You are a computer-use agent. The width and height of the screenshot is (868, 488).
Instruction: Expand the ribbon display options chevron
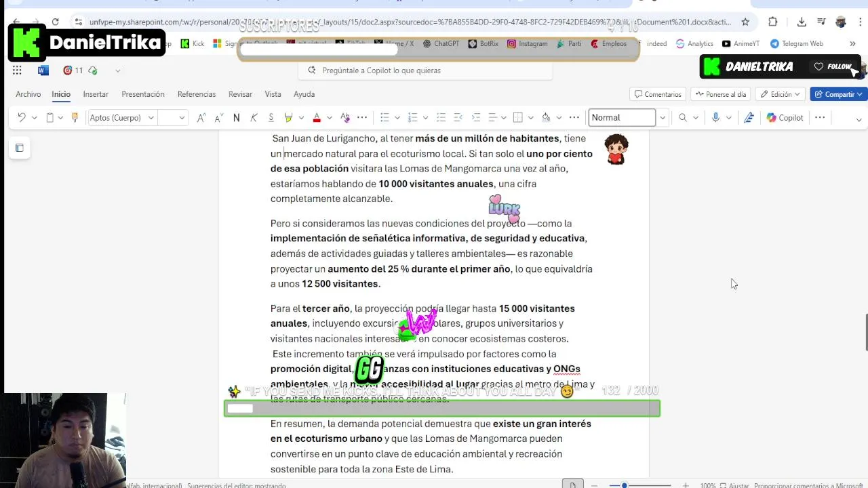(x=859, y=120)
